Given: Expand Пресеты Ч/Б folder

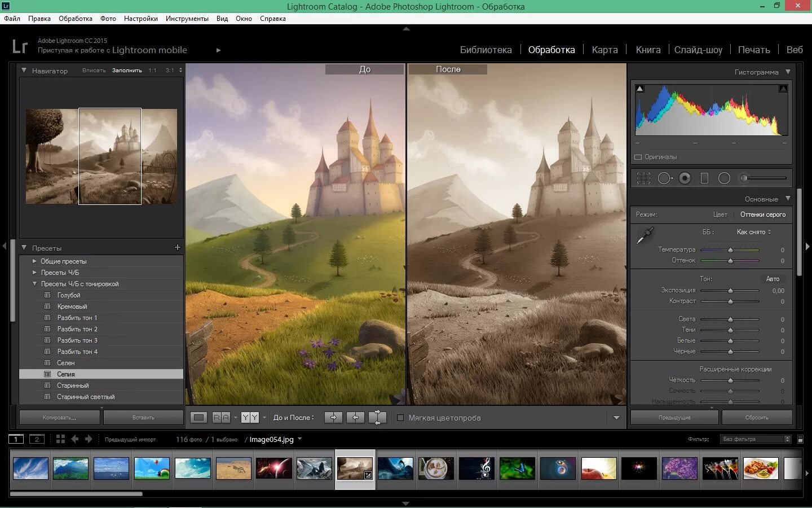Looking at the screenshot, I should click(x=34, y=273).
